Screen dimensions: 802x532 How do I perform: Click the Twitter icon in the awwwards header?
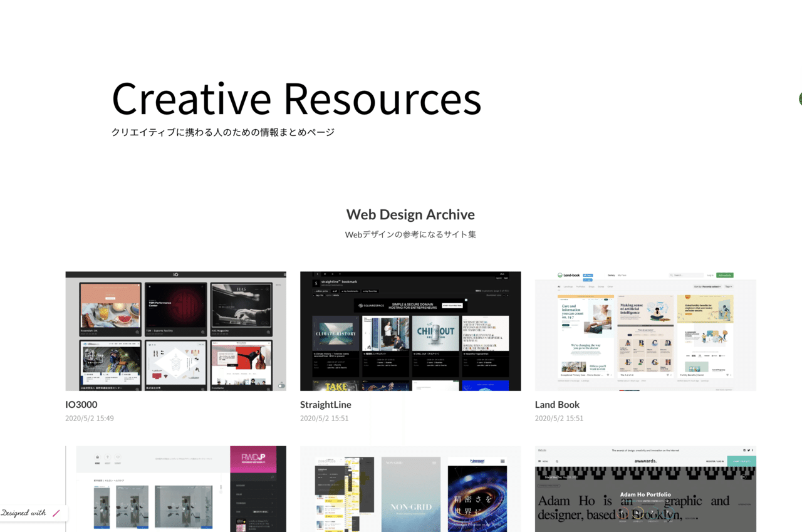point(749,450)
